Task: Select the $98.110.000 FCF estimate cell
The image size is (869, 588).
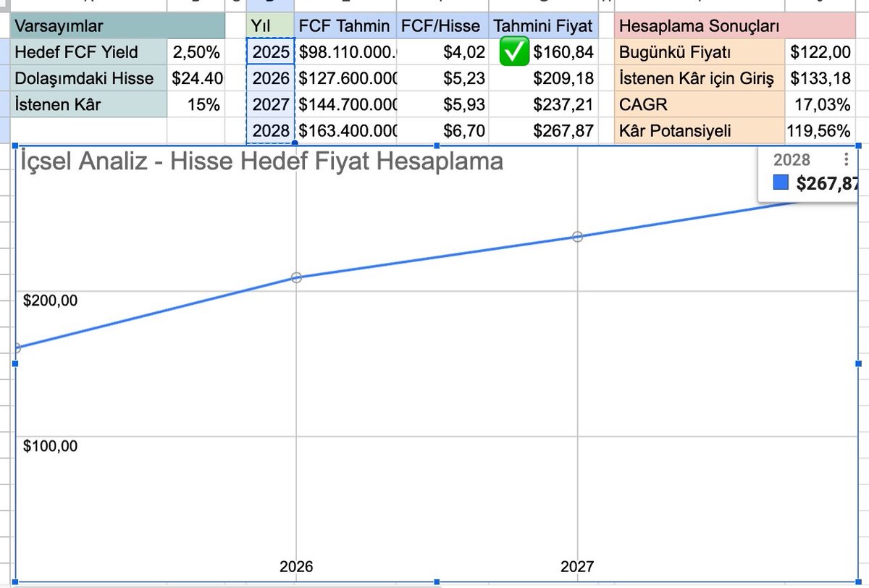Action: pos(346,52)
